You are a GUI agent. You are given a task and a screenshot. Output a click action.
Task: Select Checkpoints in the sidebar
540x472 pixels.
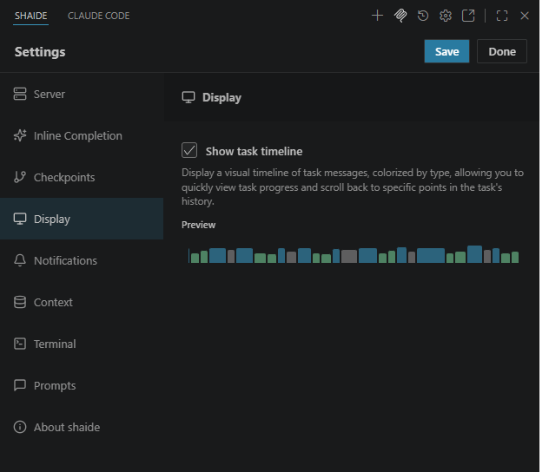82,177
